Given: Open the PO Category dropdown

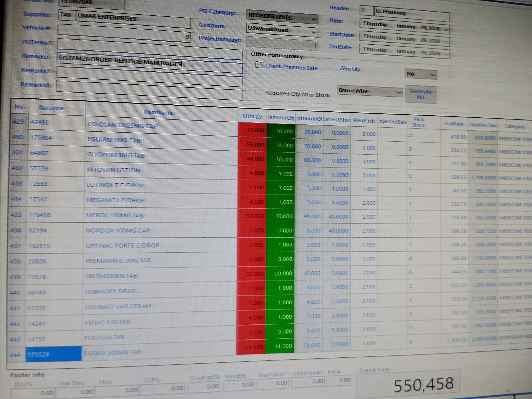Looking at the screenshot, I should point(313,19).
